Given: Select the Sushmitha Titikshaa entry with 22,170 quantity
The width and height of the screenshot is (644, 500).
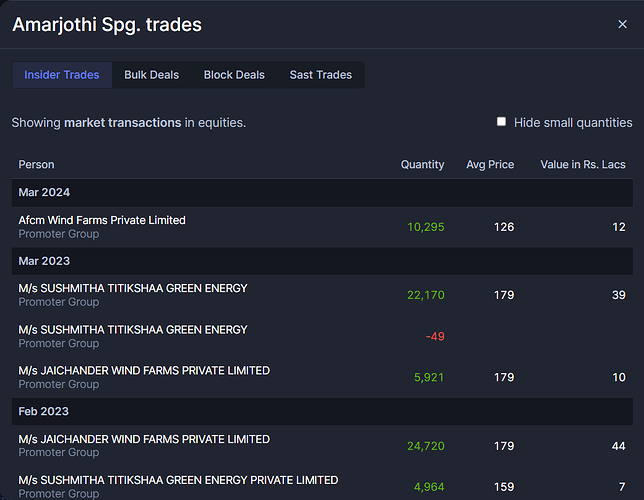Looking at the screenshot, I should coord(133,288).
